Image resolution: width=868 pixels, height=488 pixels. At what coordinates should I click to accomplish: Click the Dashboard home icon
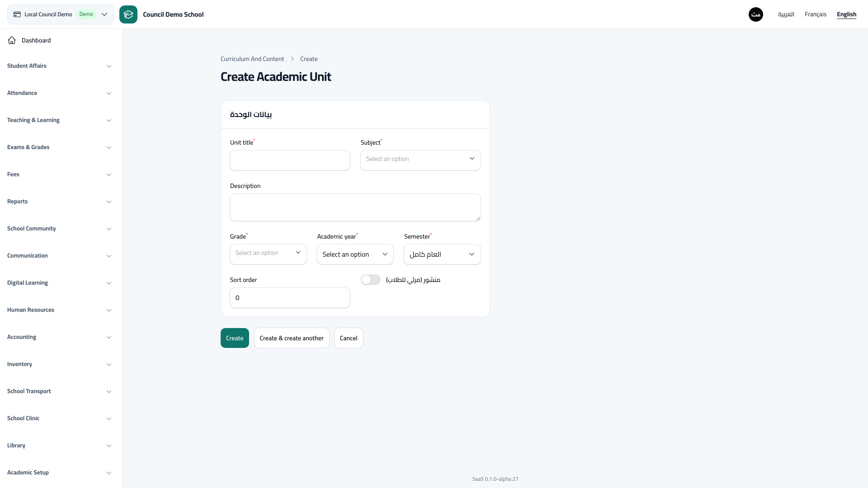pos(12,40)
